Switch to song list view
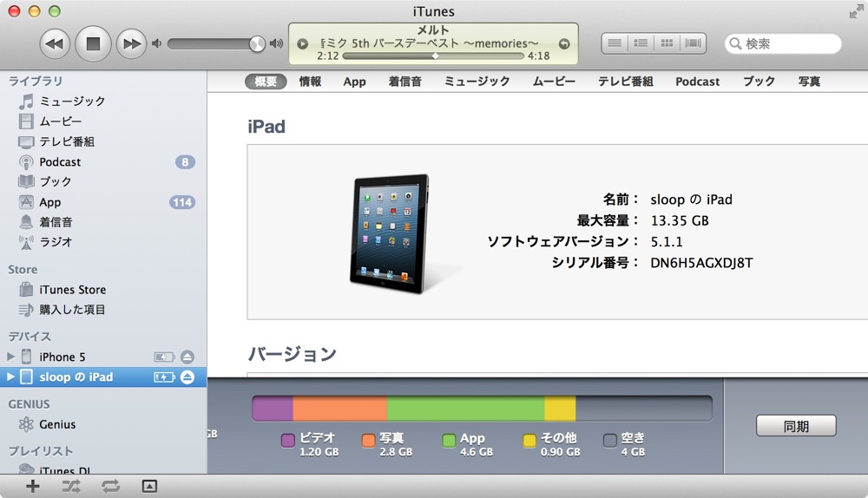The image size is (868, 498). click(x=615, y=43)
